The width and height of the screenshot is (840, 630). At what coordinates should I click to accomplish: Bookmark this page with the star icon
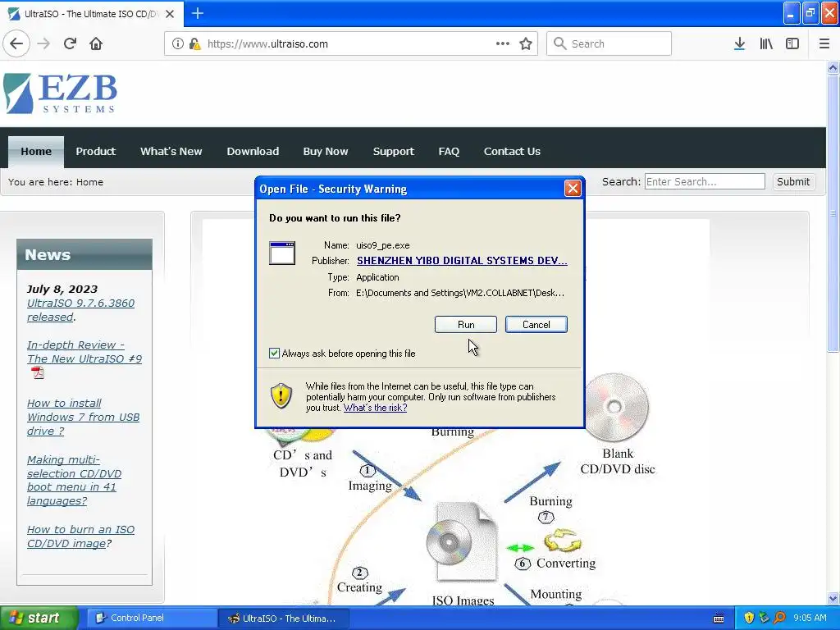point(526,43)
